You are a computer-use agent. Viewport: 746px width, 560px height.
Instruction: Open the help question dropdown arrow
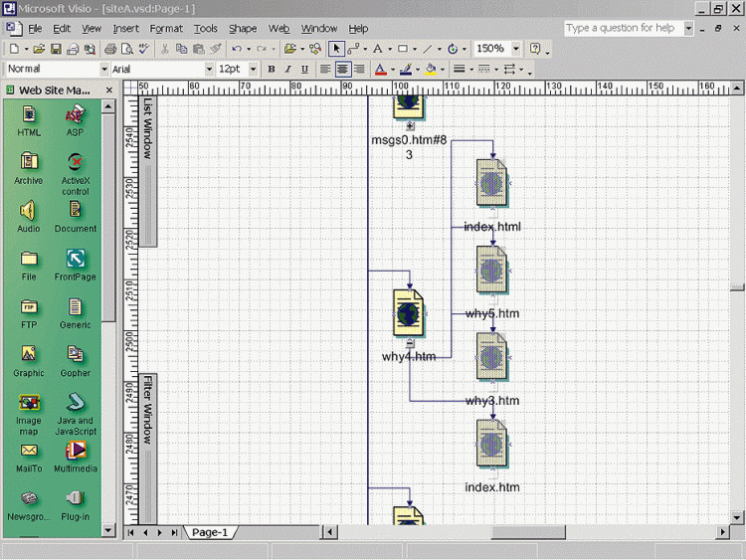[x=688, y=29]
